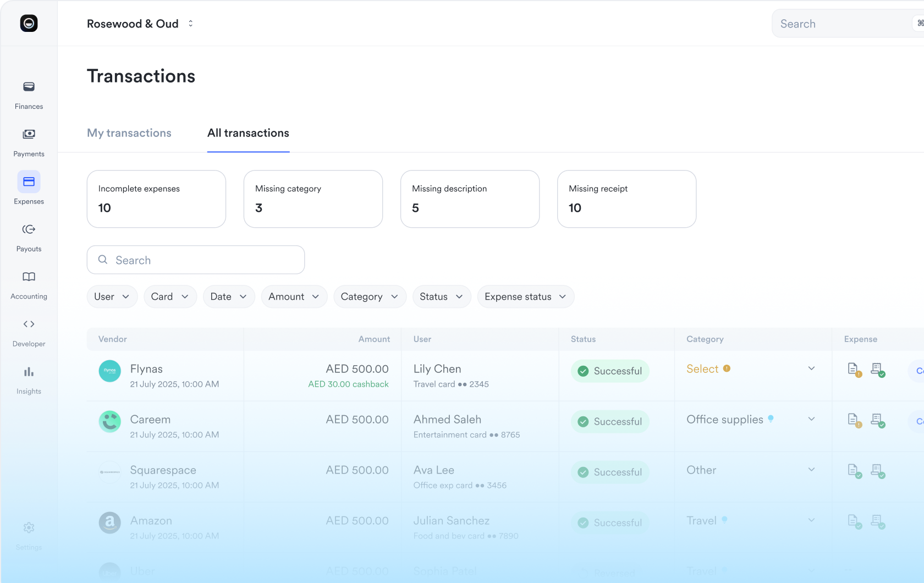This screenshot has width=924, height=583.
Task: Open the Payments section in sidebar
Action: tap(29, 142)
